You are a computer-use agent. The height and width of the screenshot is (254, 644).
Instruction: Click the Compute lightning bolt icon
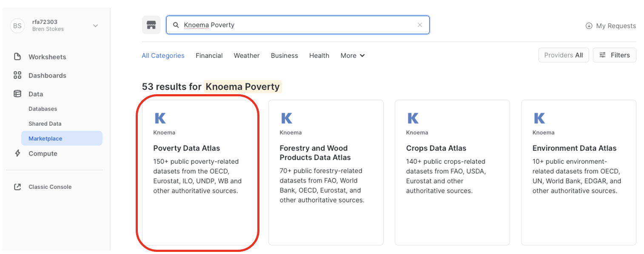[17, 153]
